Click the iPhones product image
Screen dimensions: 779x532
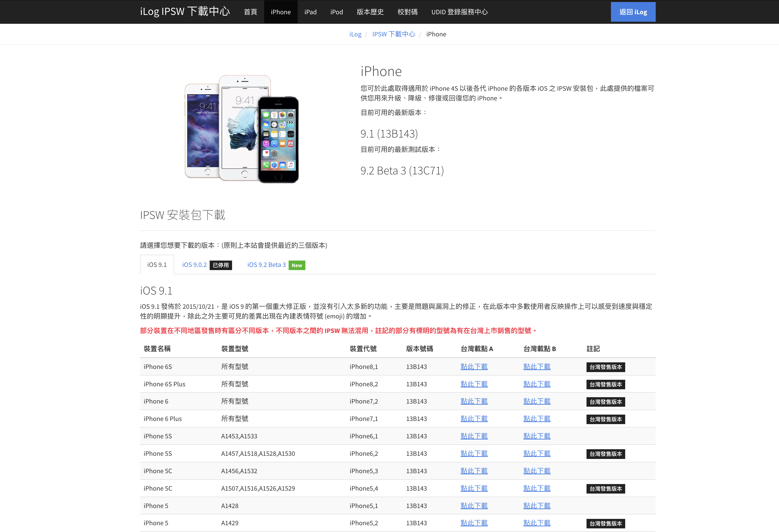tap(242, 129)
